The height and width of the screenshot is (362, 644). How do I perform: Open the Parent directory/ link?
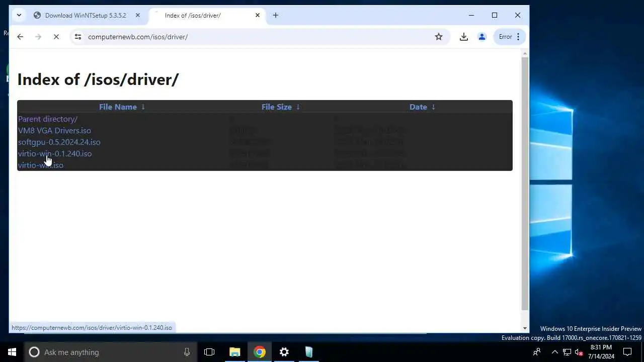(48, 119)
